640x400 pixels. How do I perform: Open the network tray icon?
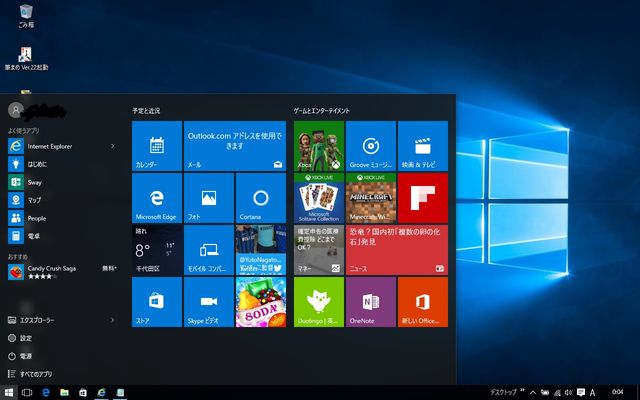pos(557,393)
